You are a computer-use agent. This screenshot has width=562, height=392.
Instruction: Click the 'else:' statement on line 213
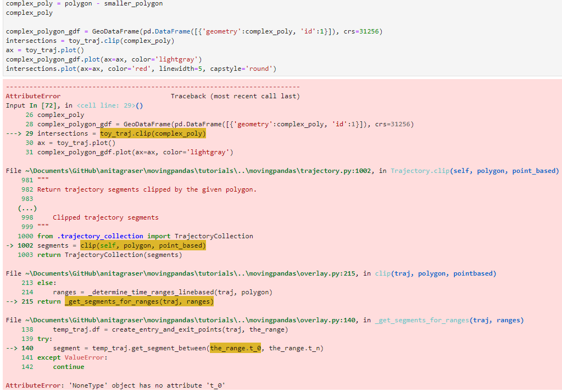[x=47, y=283]
